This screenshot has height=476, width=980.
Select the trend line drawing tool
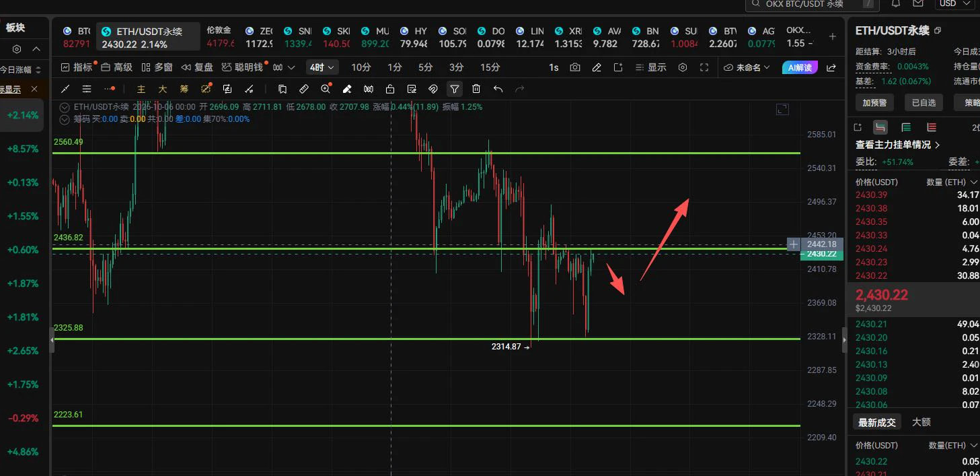65,89
